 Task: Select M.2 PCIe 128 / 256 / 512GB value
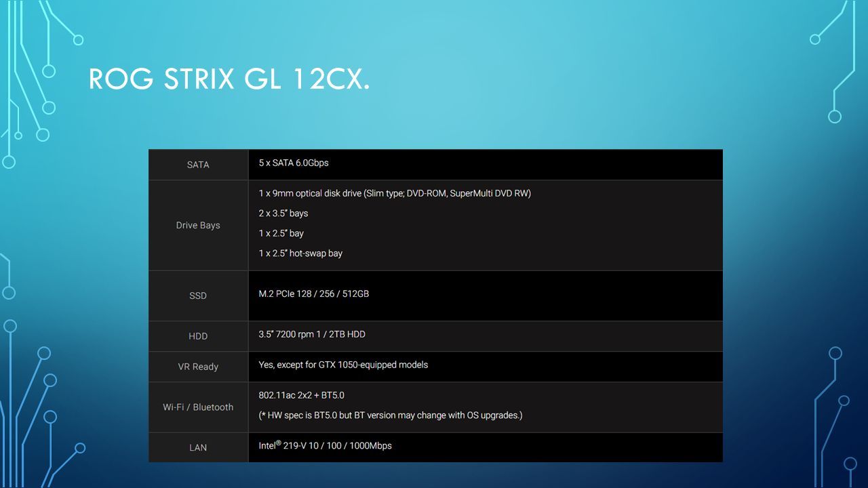coord(314,293)
